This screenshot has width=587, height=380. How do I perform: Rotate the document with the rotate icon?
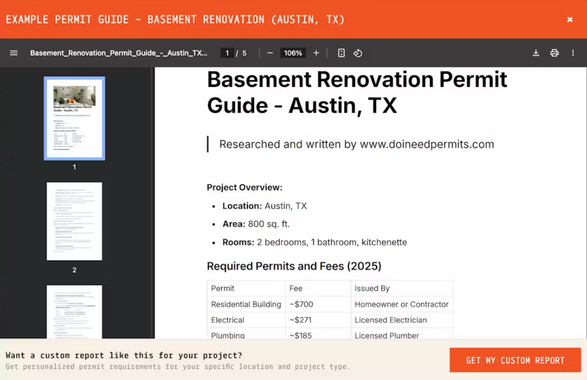[x=358, y=53]
